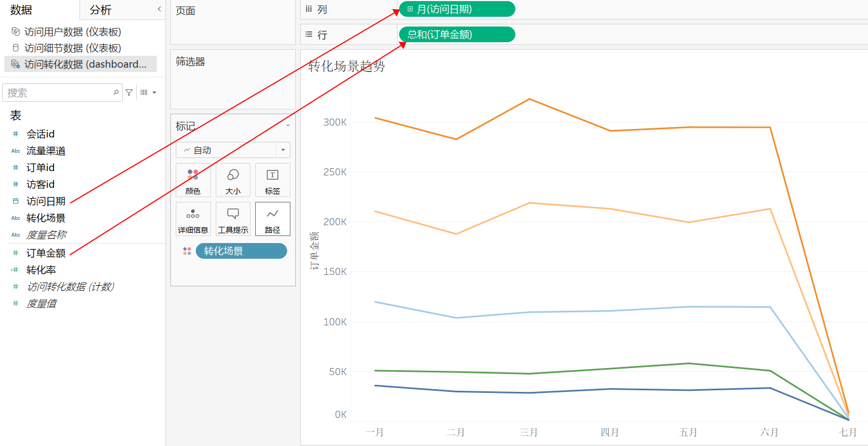The width and height of the screenshot is (868, 446).
Task: Select the 三月 header on the x-axis
Action: click(x=528, y=432)
